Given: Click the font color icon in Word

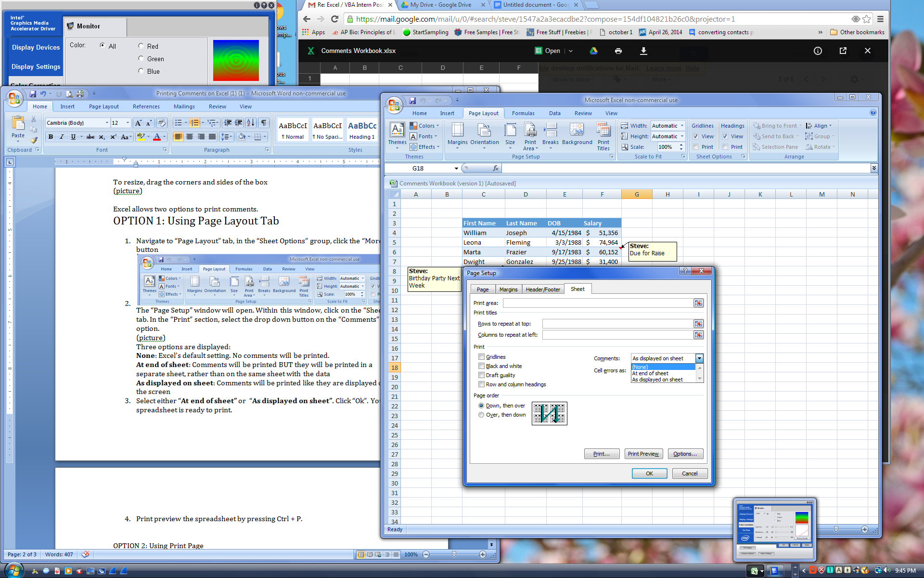Looking at the screenshot, I should pos(157,137).
